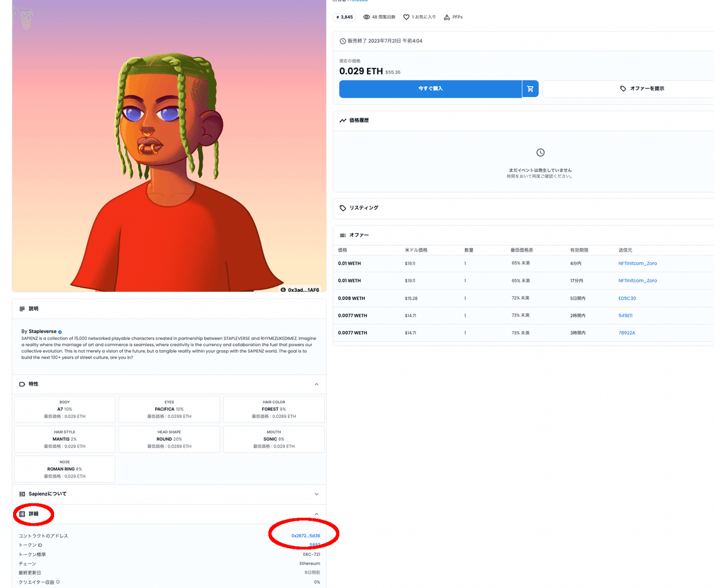Click the 特性 traits label icon
The image size is (714, 588).
point(22,384)
